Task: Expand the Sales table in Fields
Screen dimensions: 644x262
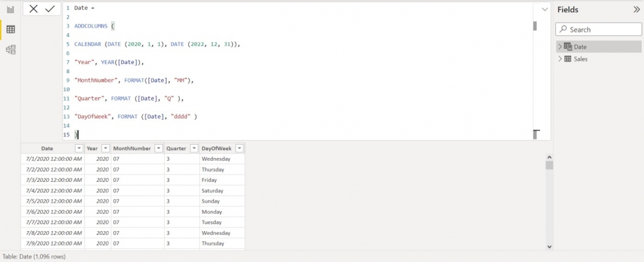Action: 560,59
